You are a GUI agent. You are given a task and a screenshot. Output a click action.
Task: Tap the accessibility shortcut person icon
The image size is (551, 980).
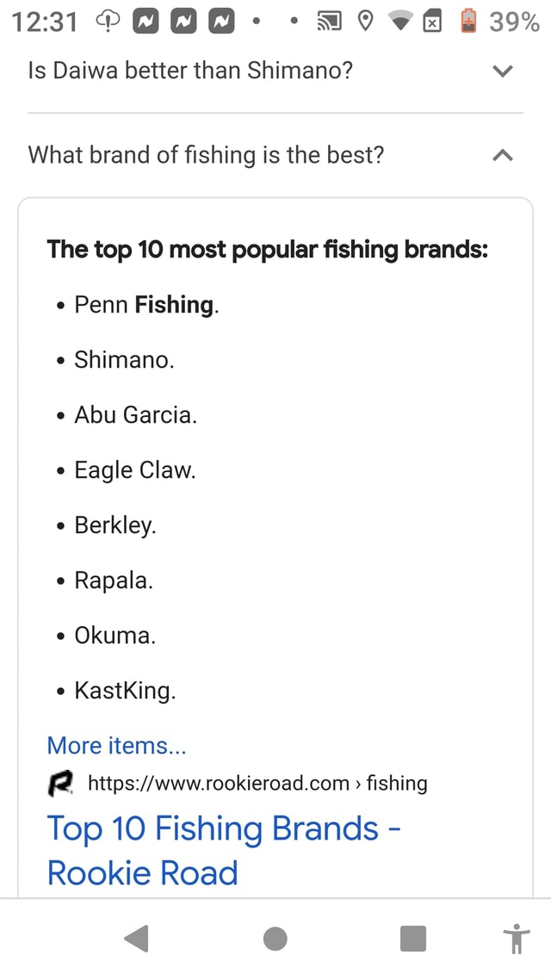[516, 939]
